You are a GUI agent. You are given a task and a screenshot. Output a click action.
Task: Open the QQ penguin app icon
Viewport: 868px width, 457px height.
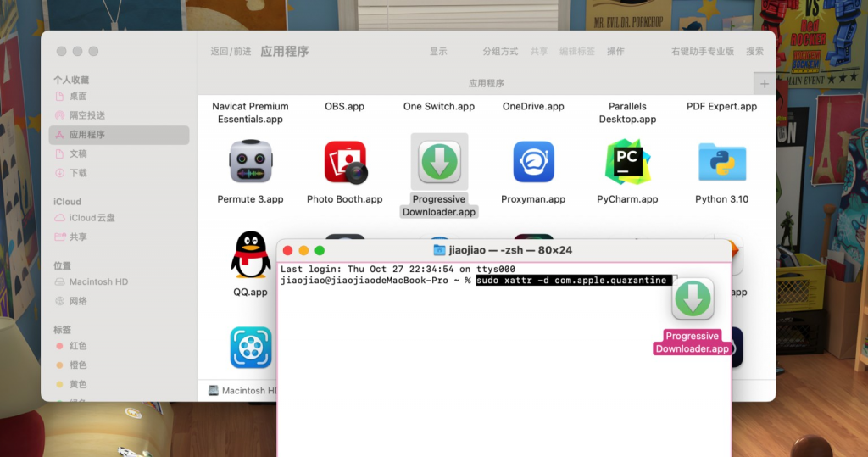pyautogui.click(x=250, y=254)
